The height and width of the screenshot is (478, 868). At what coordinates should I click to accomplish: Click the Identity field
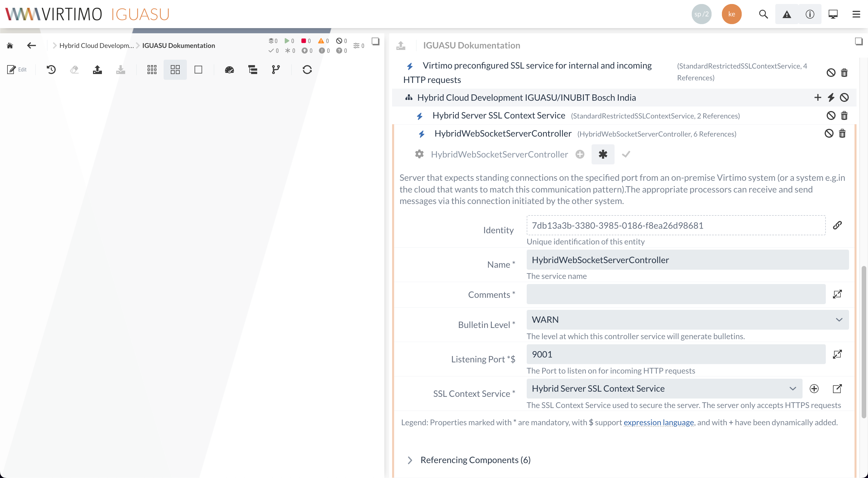tap(676, 225)
